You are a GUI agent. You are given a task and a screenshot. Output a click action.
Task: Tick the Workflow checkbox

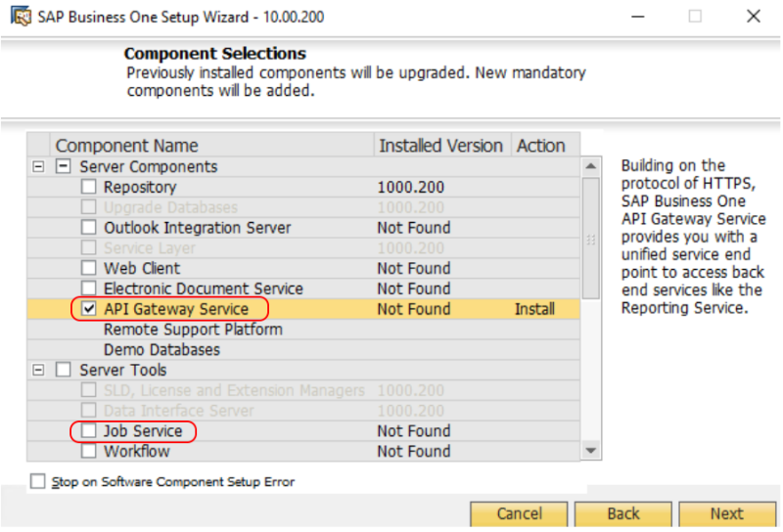pyautogui.click(x=89, y=451)
